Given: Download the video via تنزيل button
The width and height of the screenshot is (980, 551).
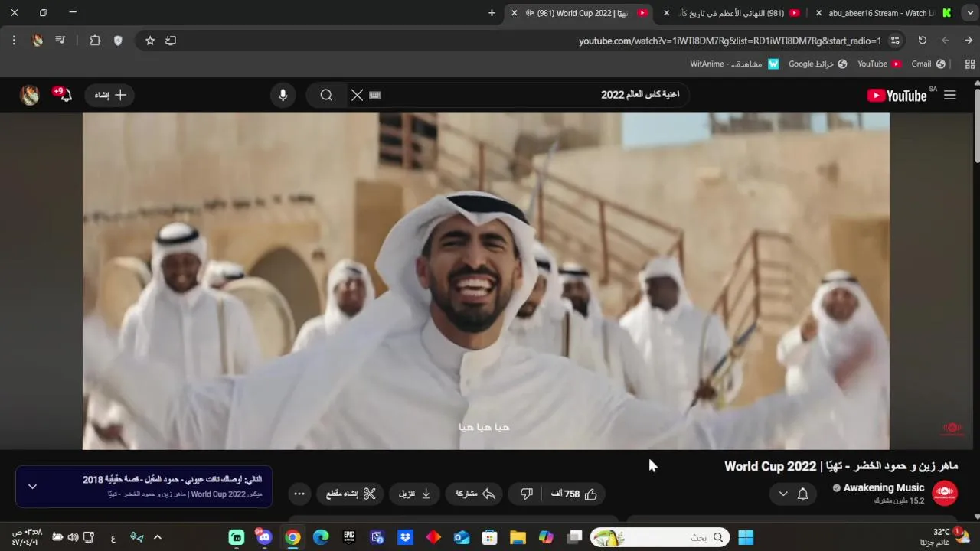Looking at the screenshot, I should click(414, 494).
